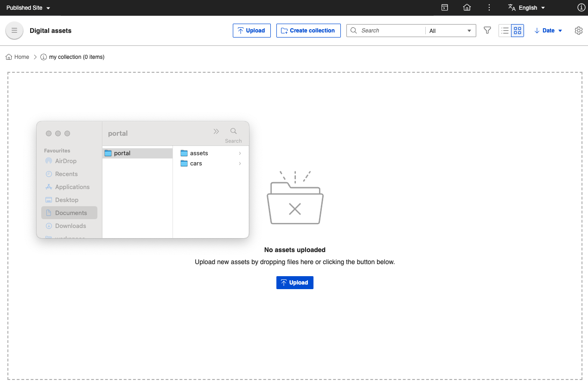Click the Create collection button
The image size is (588, 392).
click(x=308, y=31)
